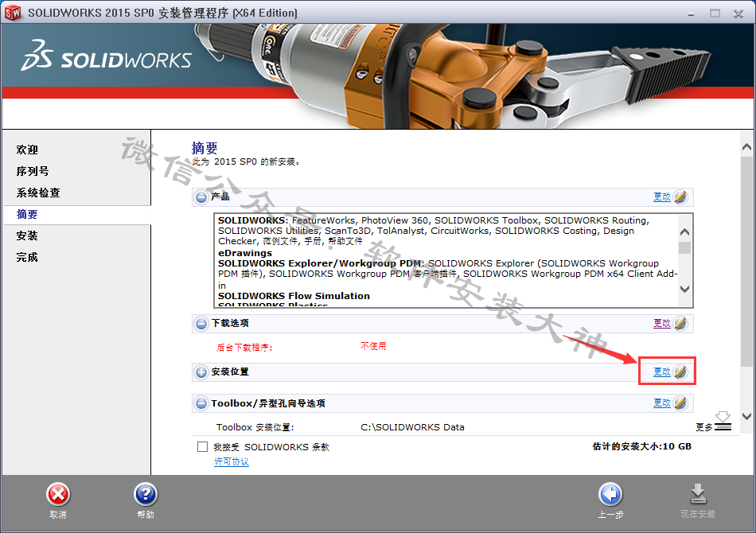756x533 pixels.
Task: Click the More down-arrow icon
Action: 723,421
